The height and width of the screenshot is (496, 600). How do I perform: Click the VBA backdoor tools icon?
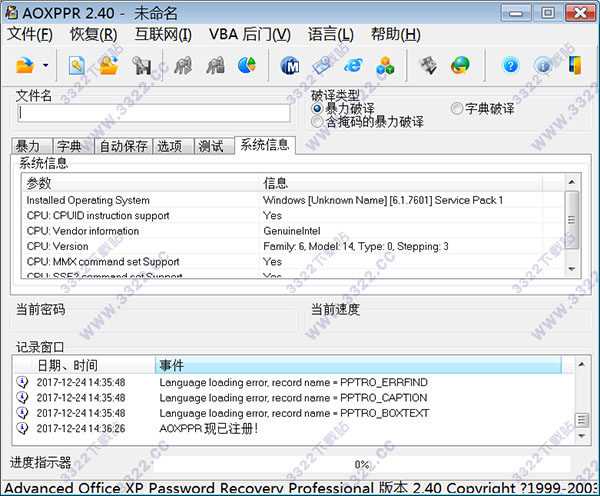point(428,65)
